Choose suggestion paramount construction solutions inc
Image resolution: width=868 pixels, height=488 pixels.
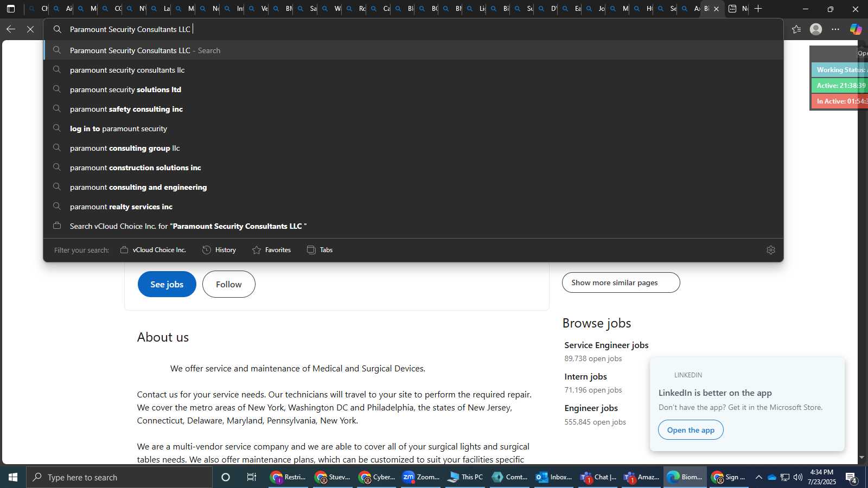(413, 168)
